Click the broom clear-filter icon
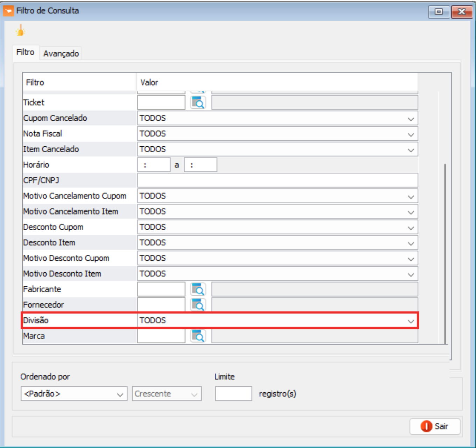Viewport: 476px width, 448px height. [x=20, y=31]
